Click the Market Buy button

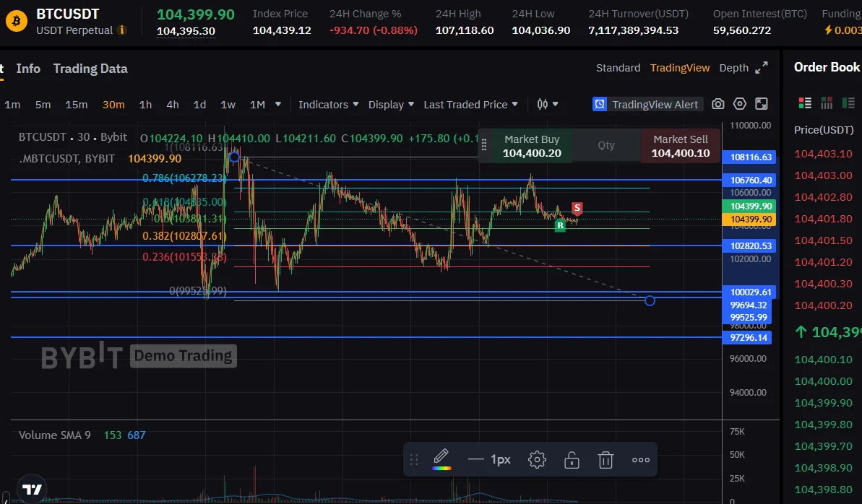point(532,146)
